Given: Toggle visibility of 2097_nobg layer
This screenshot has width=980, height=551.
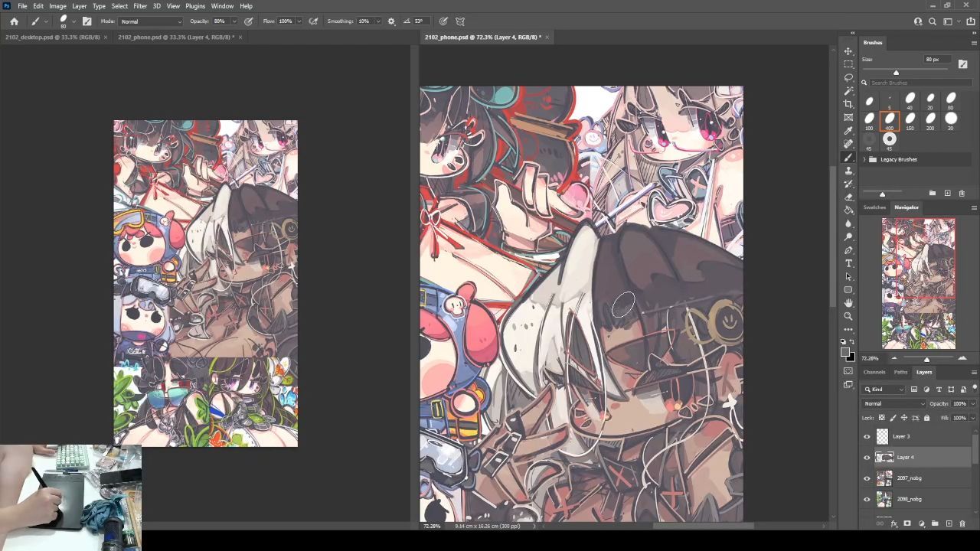Looking at the screenshot, I should pyautogui.click(x=867, y=478).
